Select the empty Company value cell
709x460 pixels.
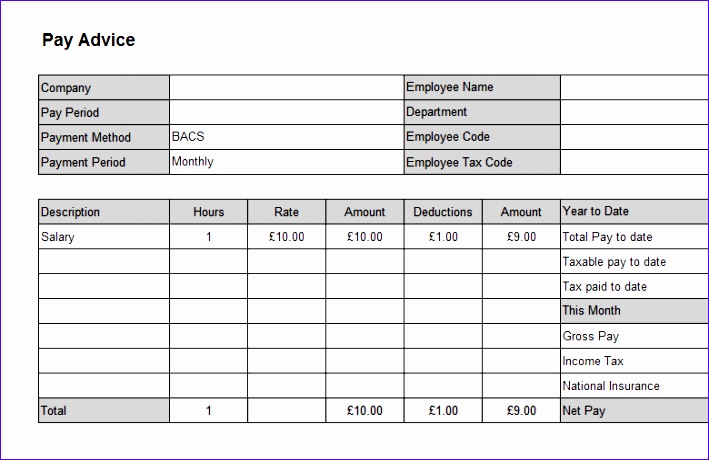tap(287, 88)
